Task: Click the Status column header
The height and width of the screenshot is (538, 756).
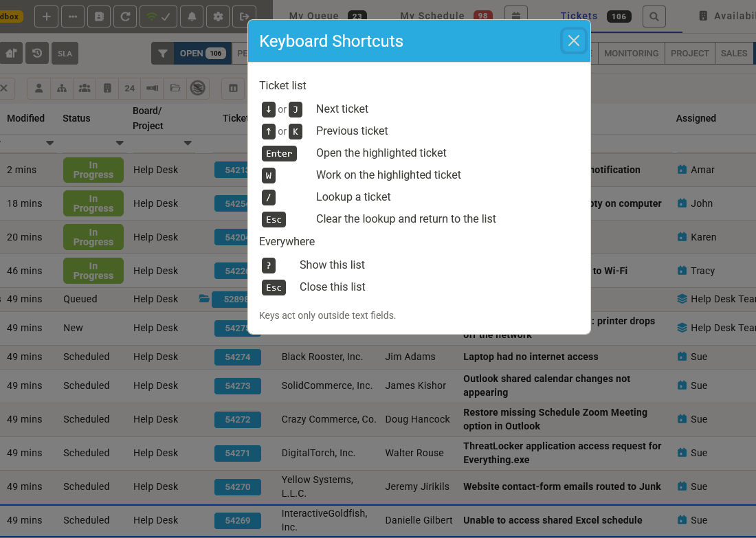Action: [x=76, y=118]
